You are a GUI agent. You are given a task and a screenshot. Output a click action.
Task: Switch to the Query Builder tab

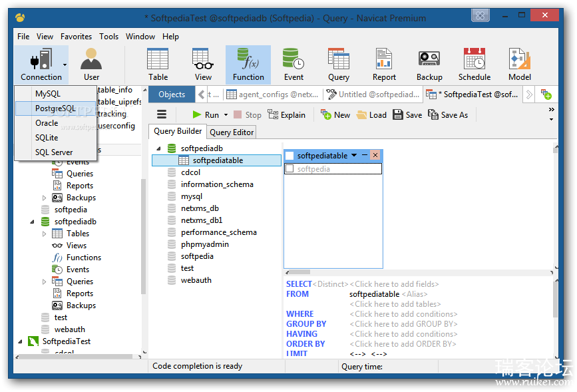[178, 131]
